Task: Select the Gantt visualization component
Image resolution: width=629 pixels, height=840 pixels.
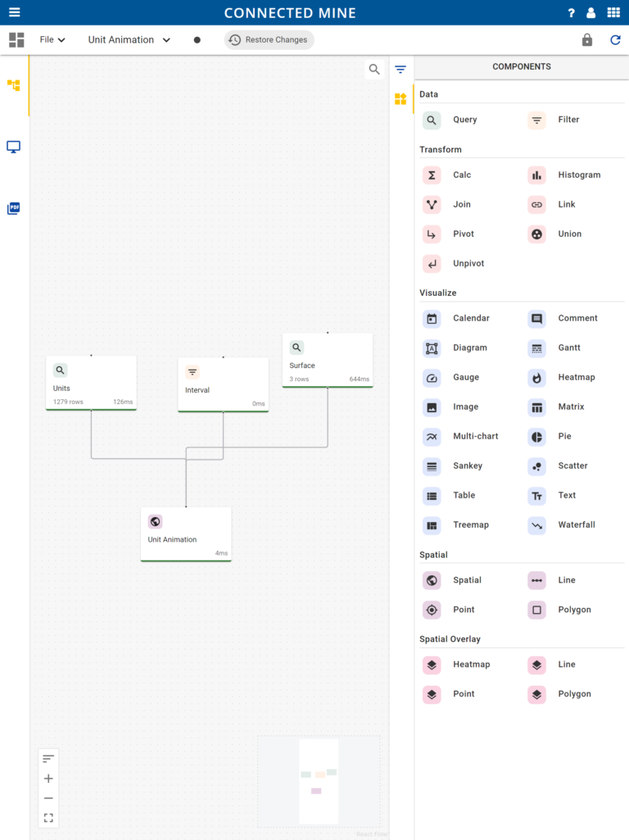Action: coord(536,347)
